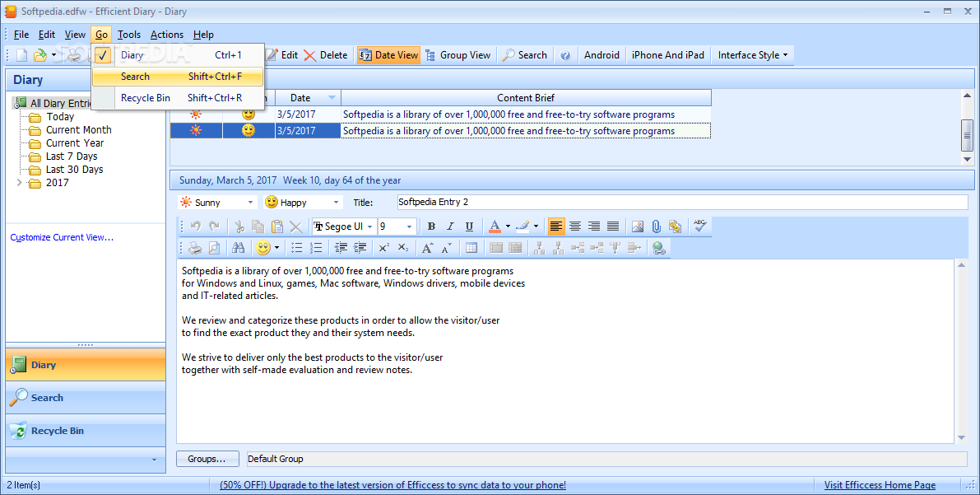Click the clipboard Paste icon
Viewport: 980px width, 495px height.
pyautogui.click(x=276, y=226)
